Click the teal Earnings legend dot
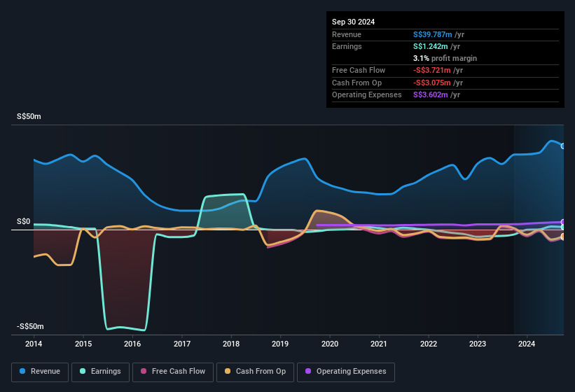Screen dimensions: 575x392 [x=83, y=372]
